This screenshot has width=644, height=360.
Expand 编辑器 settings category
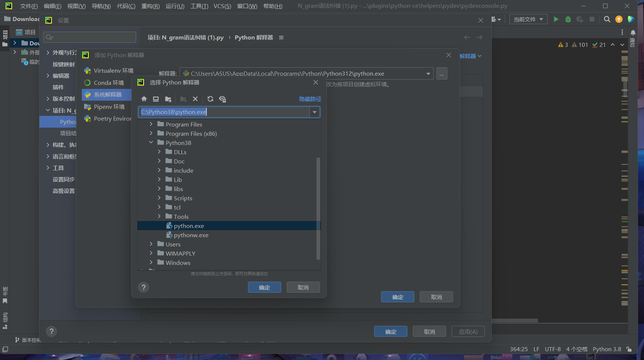click(x=48, y=76)
